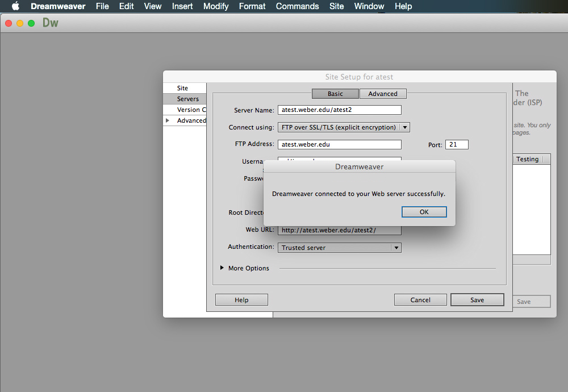568x392 pixels.
Task: Open the Apple menu
Action: [15, 6]
